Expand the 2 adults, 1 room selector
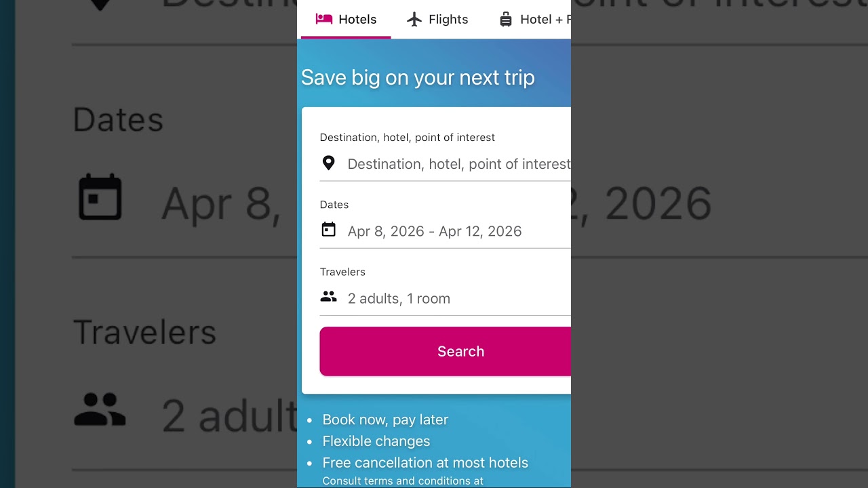868x488 pixels. pyautogui.click(x=399, y=298)
